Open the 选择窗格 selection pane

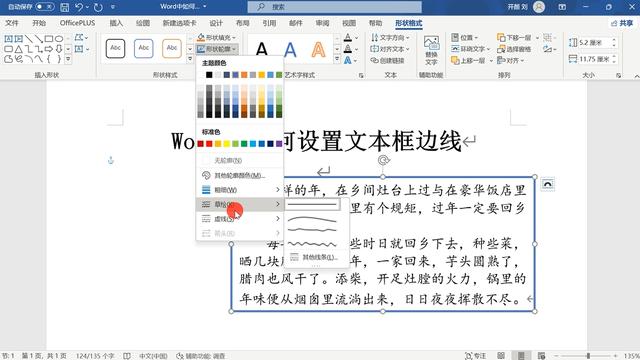pos(514,49)
